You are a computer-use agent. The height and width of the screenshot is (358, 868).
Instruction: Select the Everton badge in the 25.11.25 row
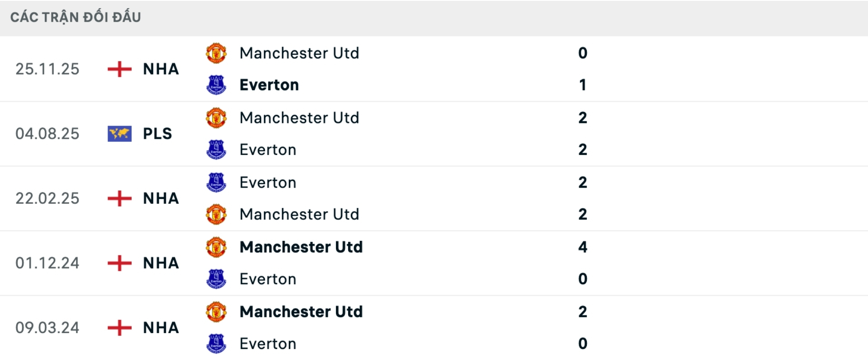(x=217, y=85)
